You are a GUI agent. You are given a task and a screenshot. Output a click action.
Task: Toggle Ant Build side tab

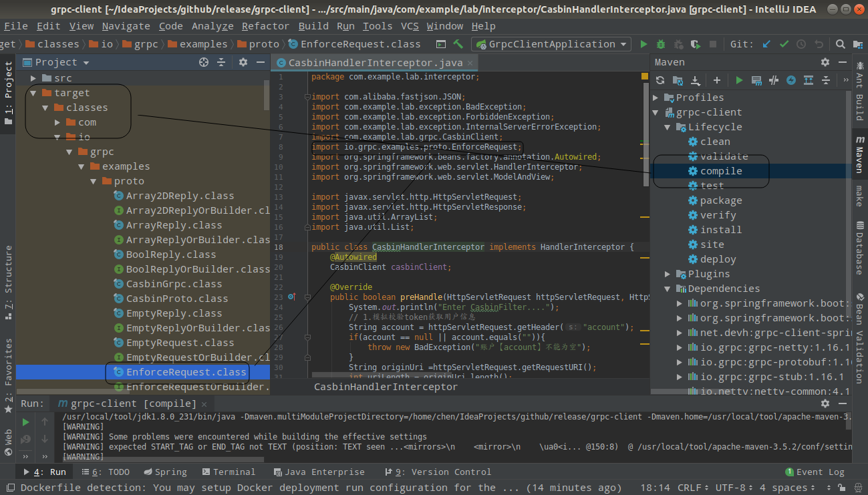tap(859, 90)
